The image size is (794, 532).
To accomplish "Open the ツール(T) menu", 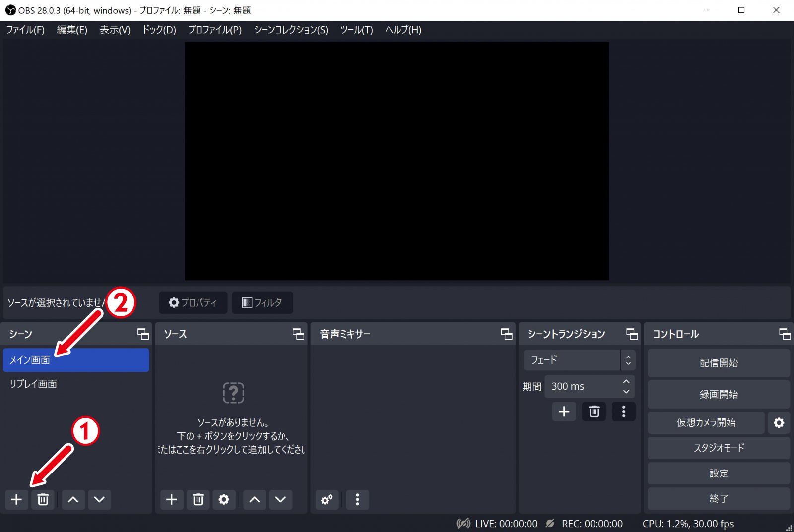I will 356,30.
